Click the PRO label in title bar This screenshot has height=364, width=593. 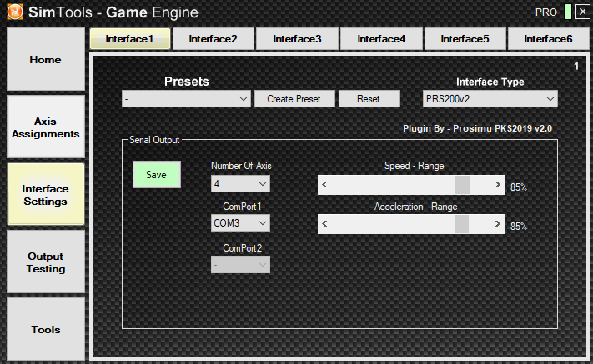click(x=546, y=12)
